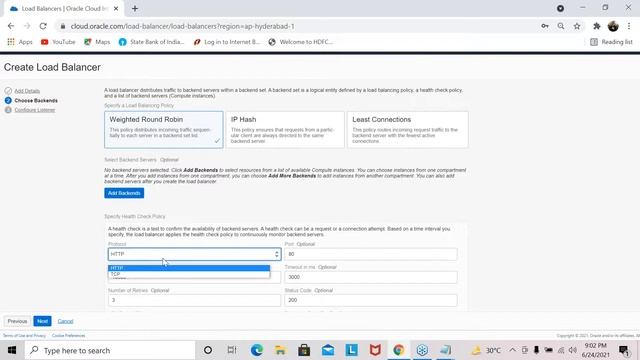Open the Welcome to HDFC bookmark
The height and width of the screenshot is (360, 640).
[301, 42]
